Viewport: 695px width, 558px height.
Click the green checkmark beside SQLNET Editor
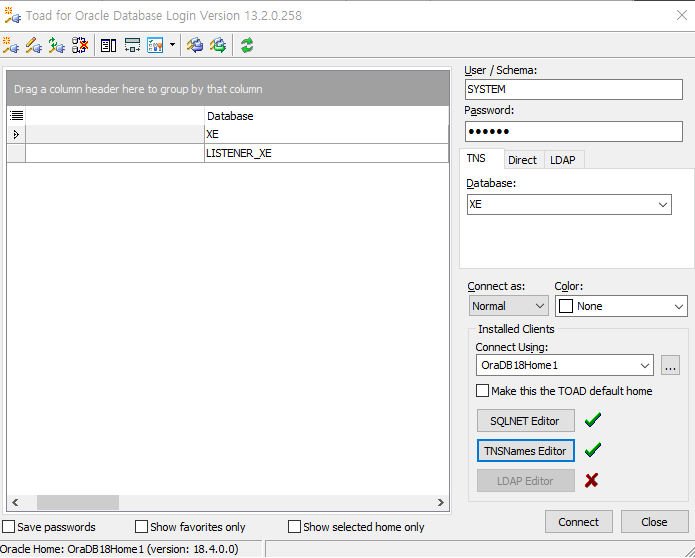point(593,420)
